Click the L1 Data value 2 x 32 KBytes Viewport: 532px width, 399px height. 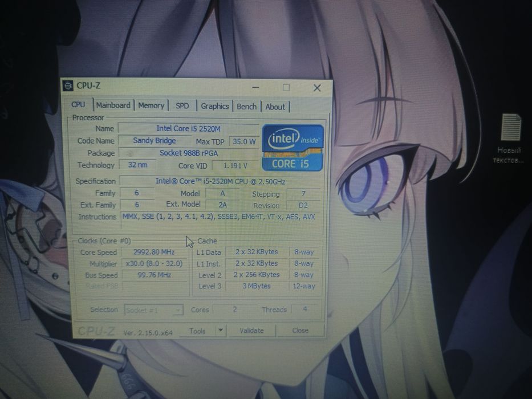[257, 252]
